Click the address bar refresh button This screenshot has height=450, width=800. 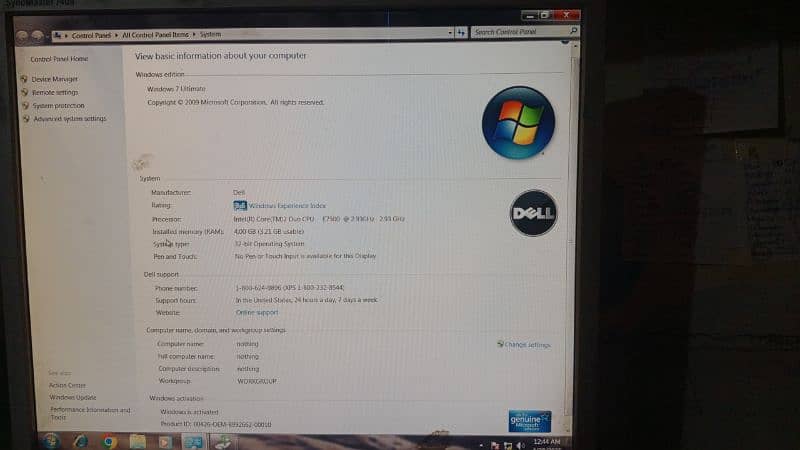tap(461, 33)
